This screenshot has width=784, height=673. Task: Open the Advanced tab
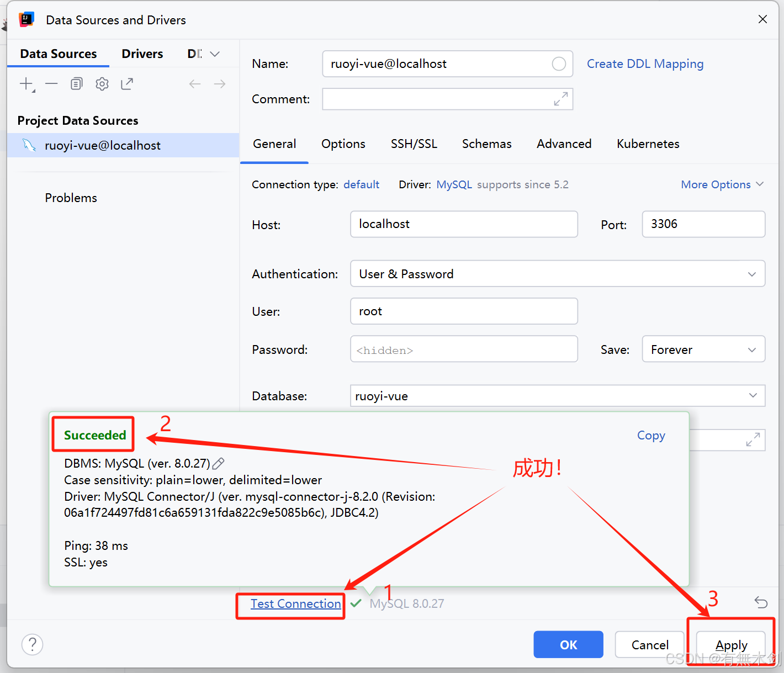[x=564, y=144]
